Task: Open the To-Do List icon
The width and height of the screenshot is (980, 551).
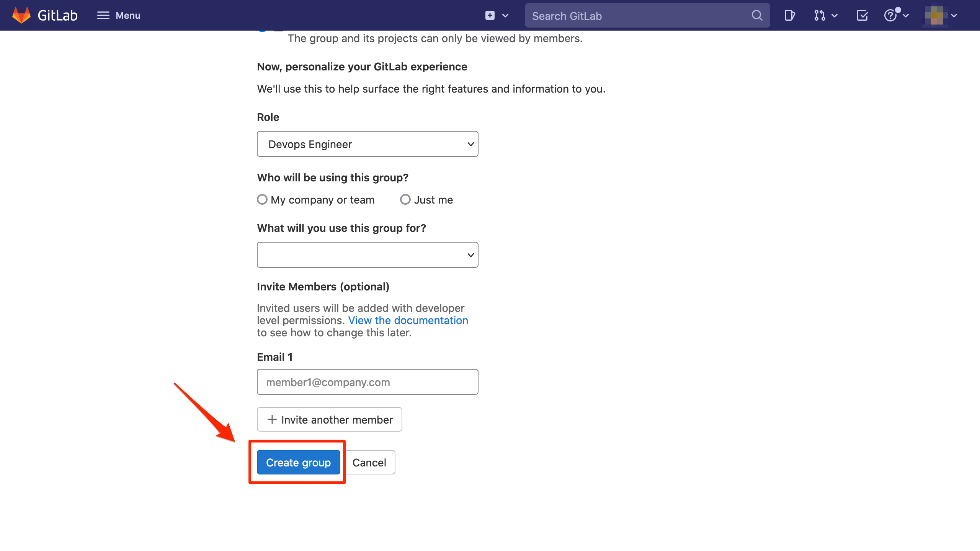Action: 862,15
